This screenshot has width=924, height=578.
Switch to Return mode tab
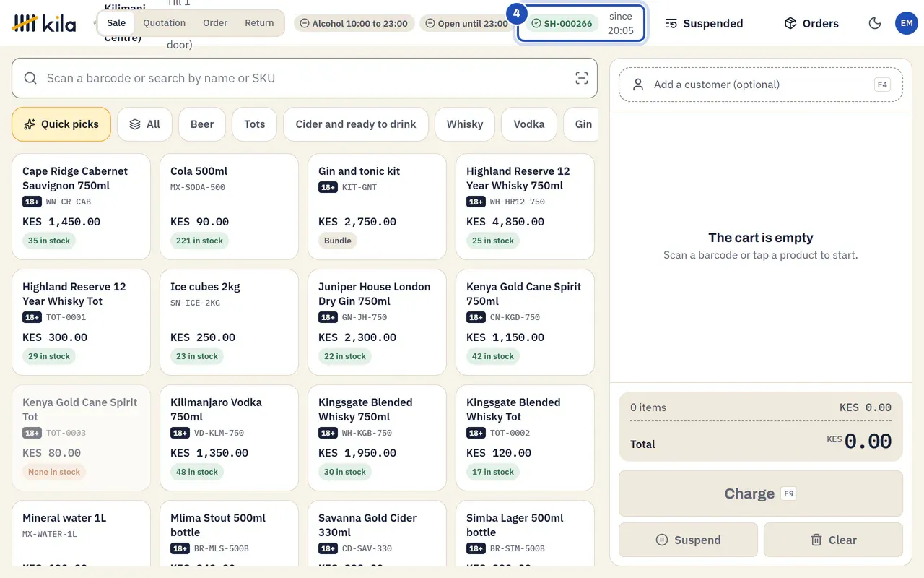259,23
